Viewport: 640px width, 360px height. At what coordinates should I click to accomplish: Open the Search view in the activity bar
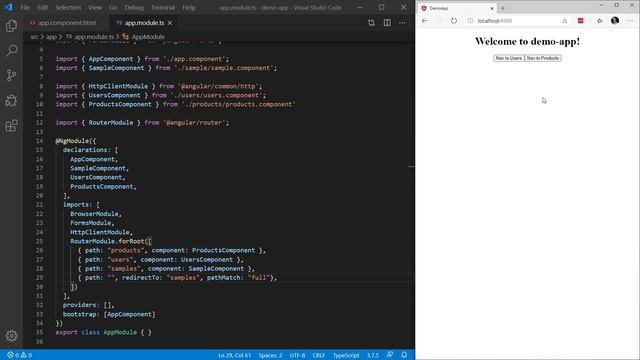(x=11, y=50)
